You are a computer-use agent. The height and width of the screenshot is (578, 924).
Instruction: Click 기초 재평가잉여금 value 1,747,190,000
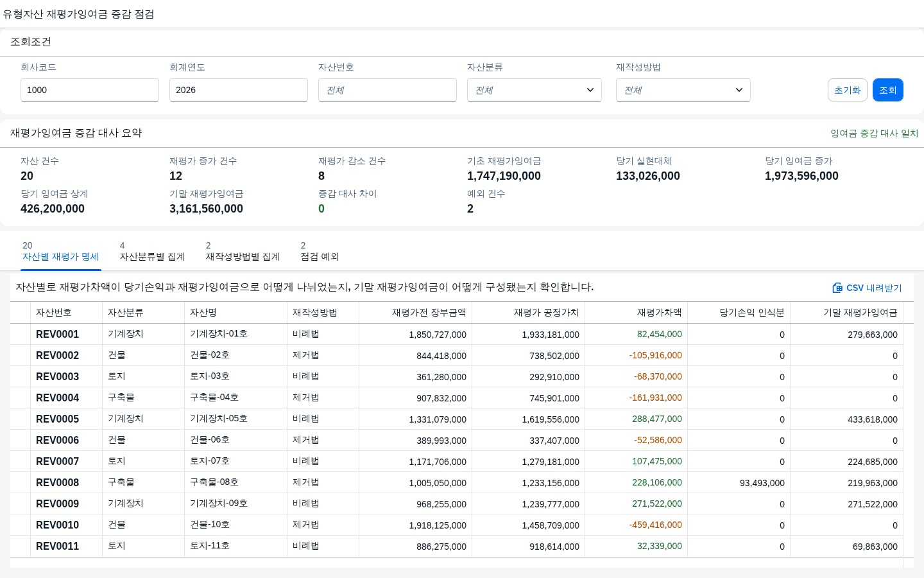click(x=504, y=176)
